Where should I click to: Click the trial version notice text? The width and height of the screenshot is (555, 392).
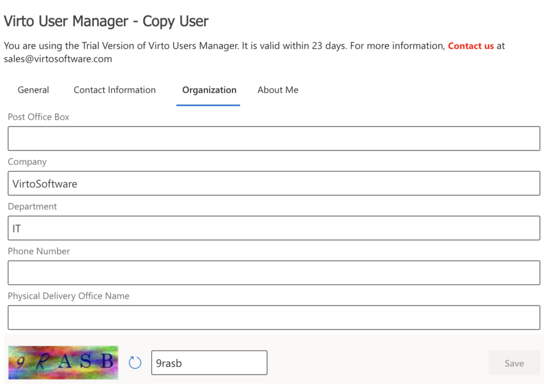click(x=217, y=46)
